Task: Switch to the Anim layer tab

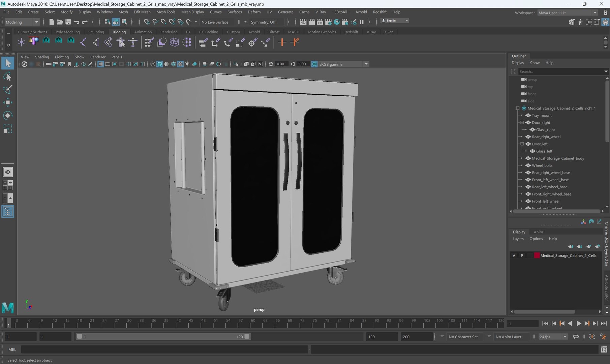Action: point(538,232)
